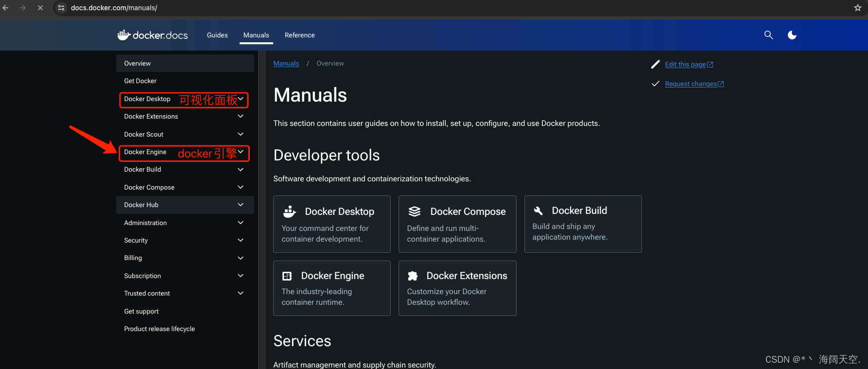Click the site info icon in address bar
Screen dimensions: 868x369
point(61,8)
